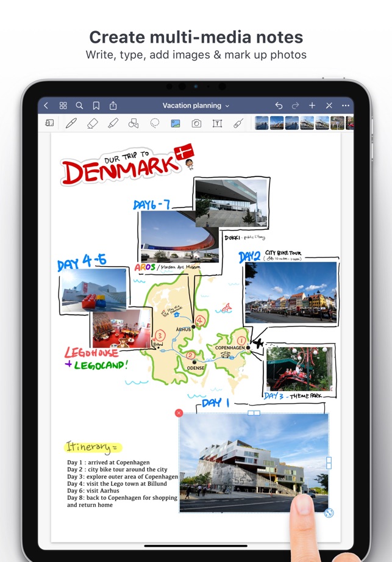This screenshot has width=392, height=562.
Task: Select the Lasso tool
Action: pyautogui.click(x=155, y=123)
